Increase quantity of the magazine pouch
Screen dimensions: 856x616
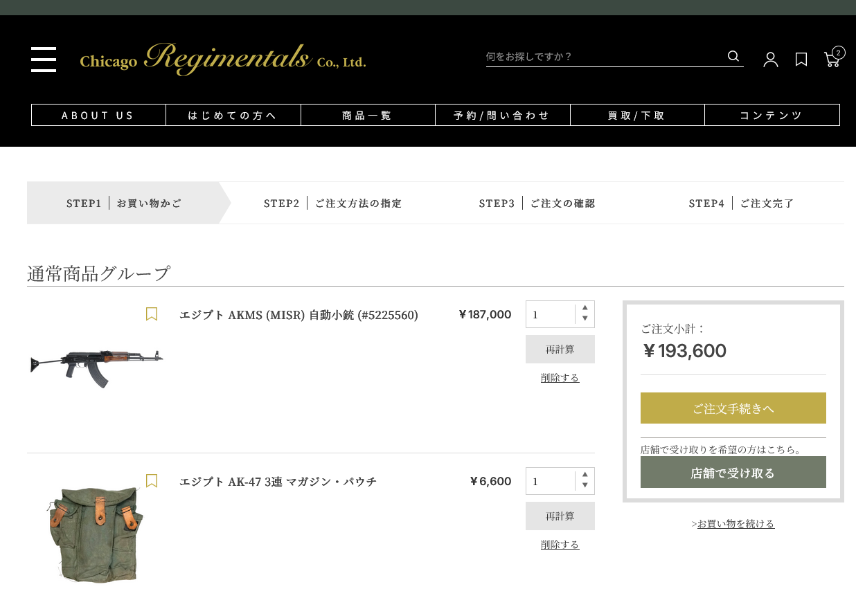point(585,475)
